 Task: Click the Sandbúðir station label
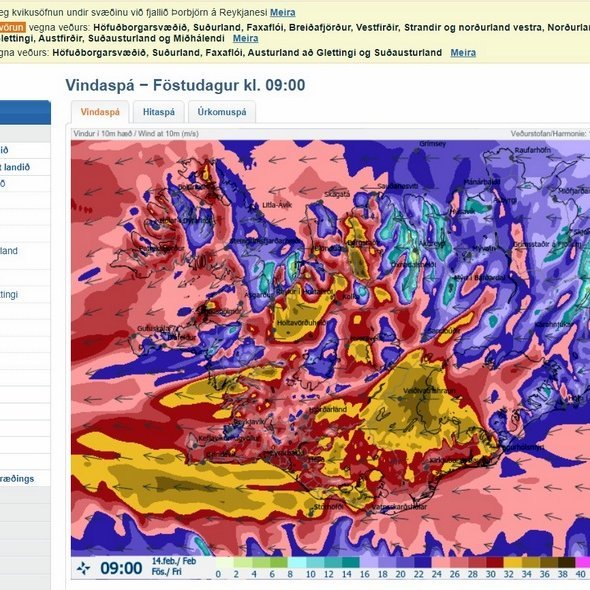tap(443, 331)
